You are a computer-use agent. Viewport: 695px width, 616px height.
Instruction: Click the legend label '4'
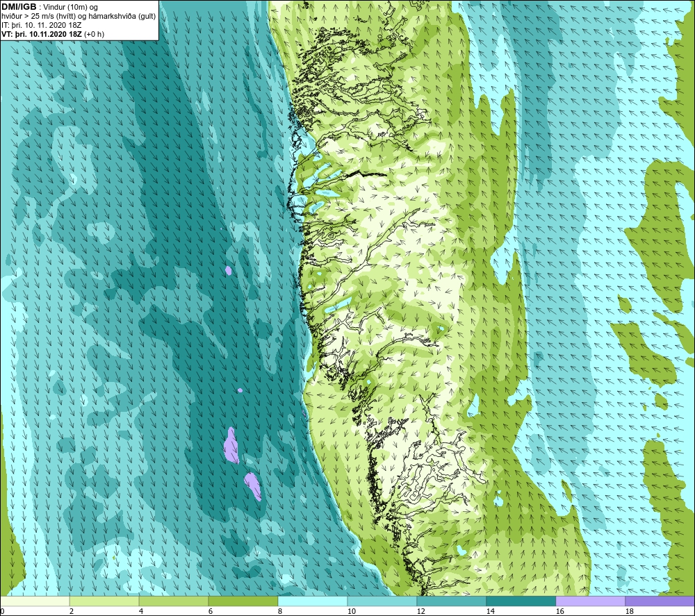coord(141,611)
